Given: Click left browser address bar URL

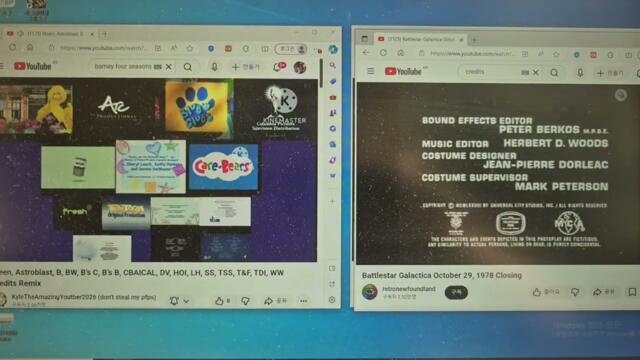Looking at the screenshot, I should [104, 48].
